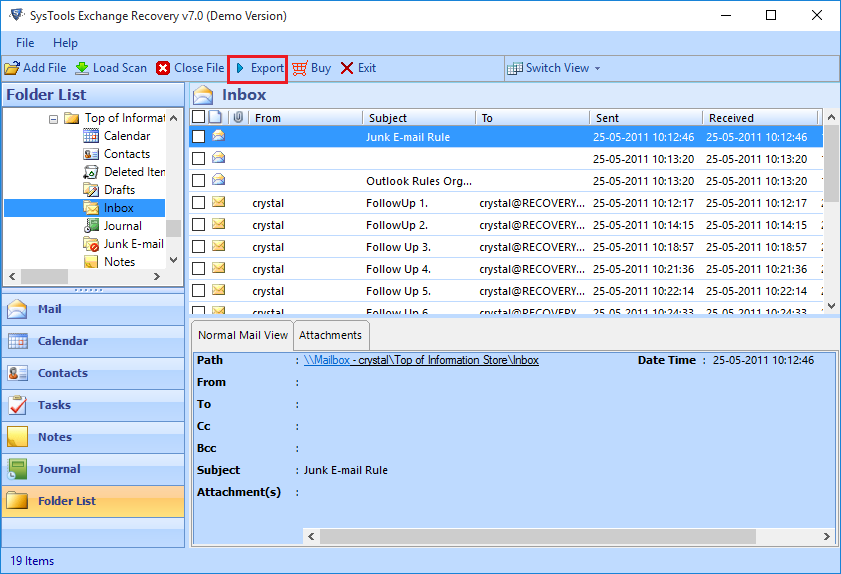841x574 pixels.
Task: Check the Follow Up 3. message checkbox
Action: [x=198, y=246]
